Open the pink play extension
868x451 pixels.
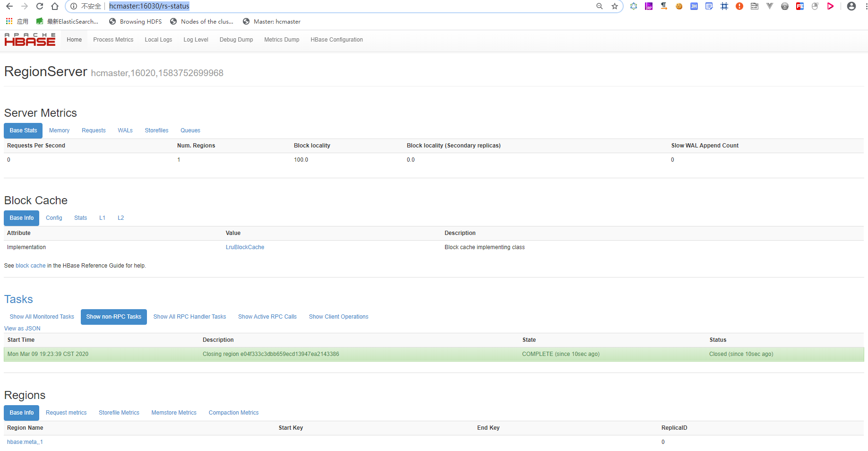click(x=830, y=6)
